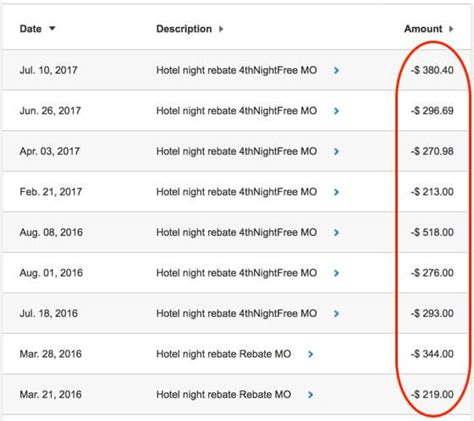This screenshot has width=474, height=421.
Task: Click the Date column header
Action: [31, 29]
